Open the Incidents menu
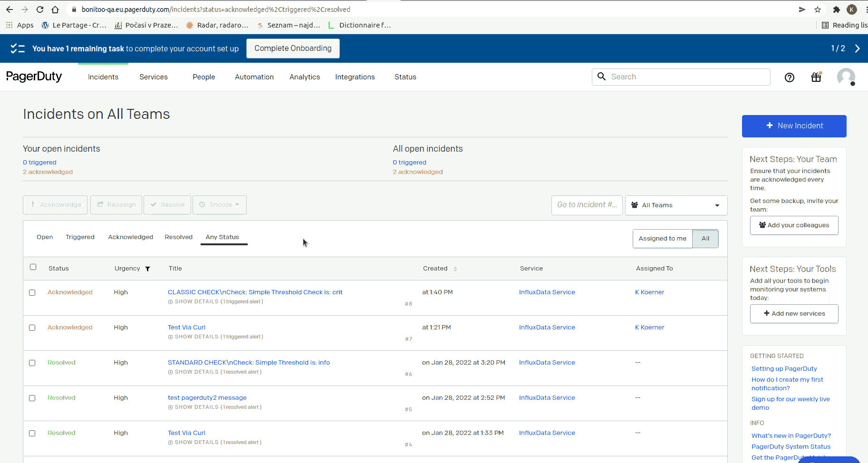 pos(103,77)
